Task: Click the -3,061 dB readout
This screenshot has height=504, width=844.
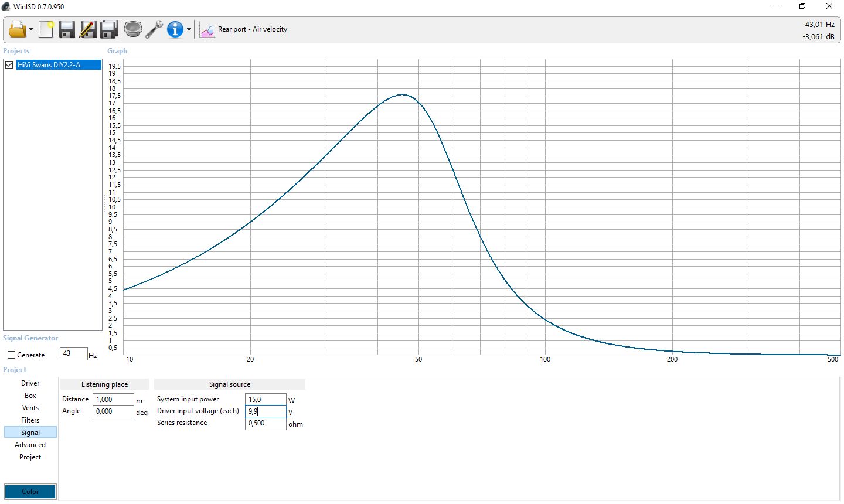Action: [818, 37]
